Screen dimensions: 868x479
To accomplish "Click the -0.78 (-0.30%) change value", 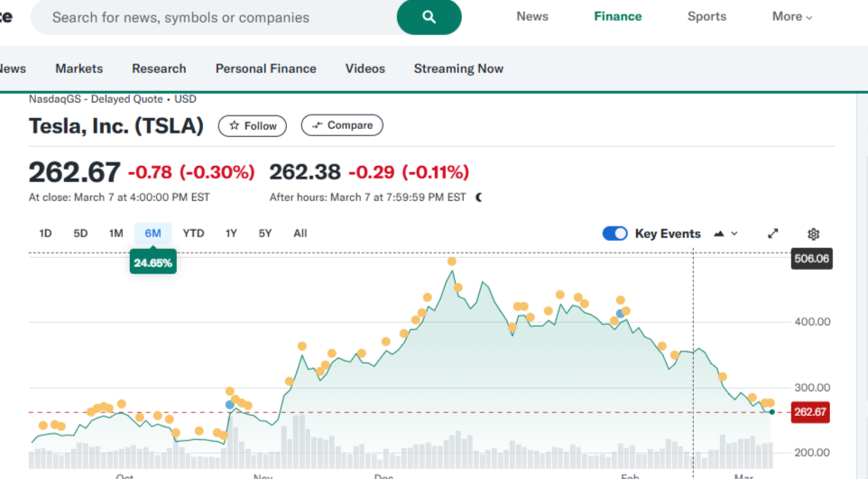I will tap(191, 172).
